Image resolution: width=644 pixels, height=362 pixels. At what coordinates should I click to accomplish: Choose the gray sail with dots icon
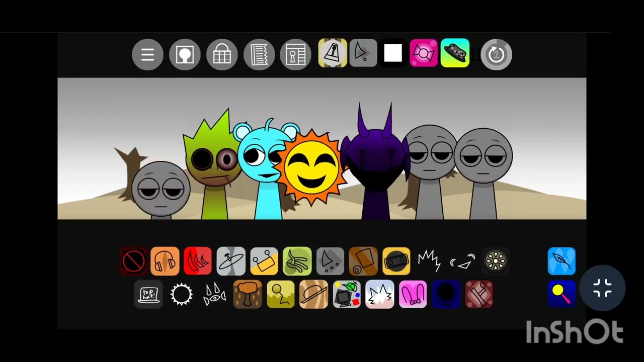pos(330,261)
